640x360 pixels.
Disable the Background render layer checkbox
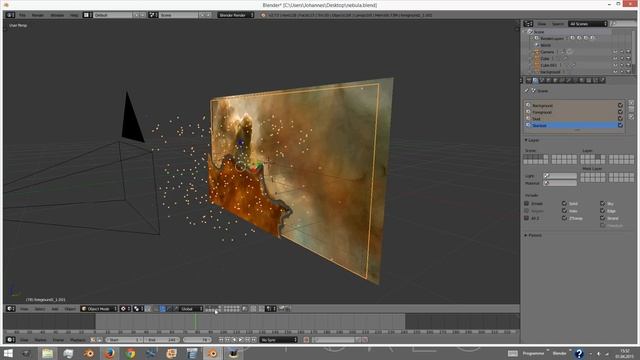(x=620, y=105)
